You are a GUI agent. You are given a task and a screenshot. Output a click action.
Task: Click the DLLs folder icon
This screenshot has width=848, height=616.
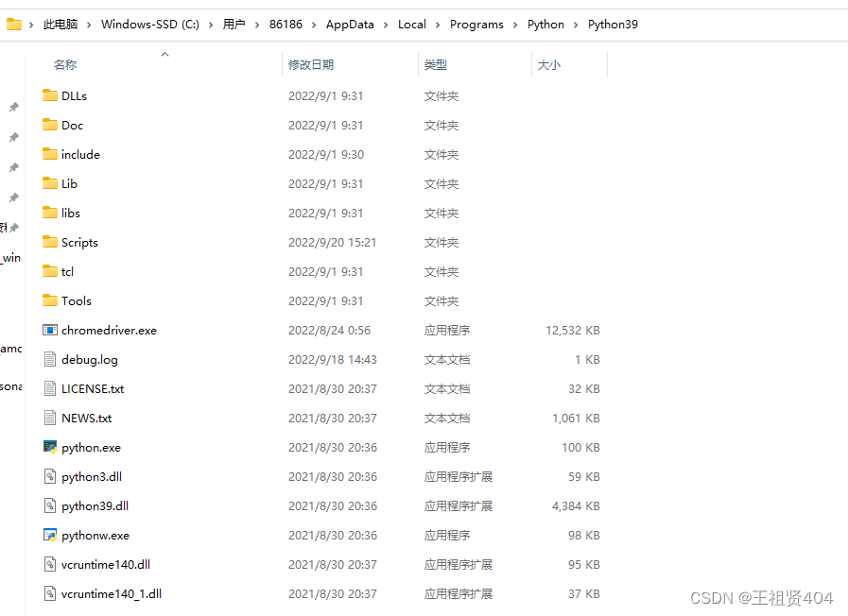50,95
